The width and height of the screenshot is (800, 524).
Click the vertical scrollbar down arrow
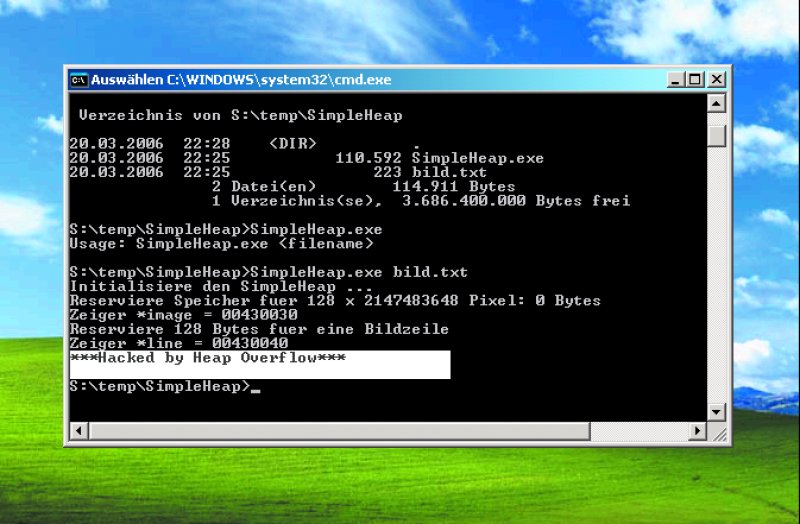click(716, 411)
